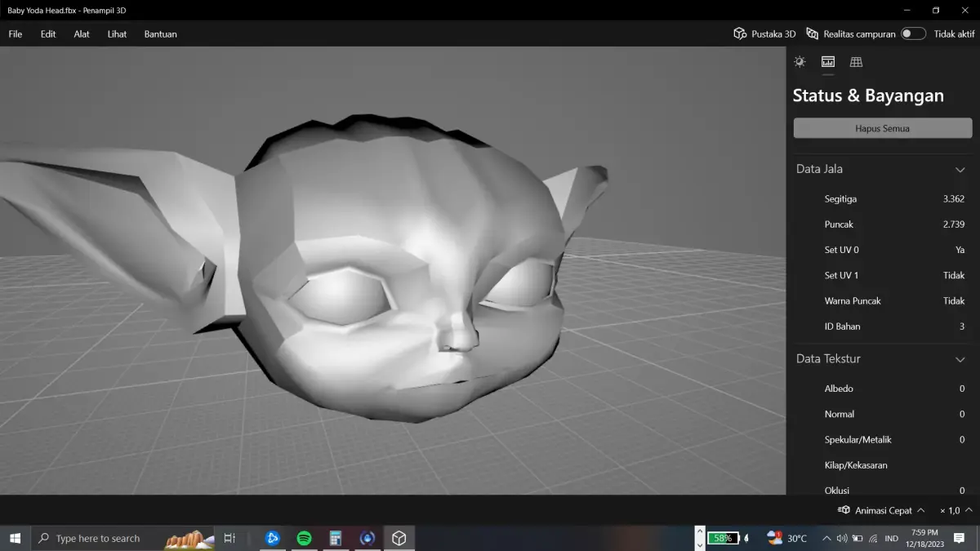The height and width of the screenshot is (551, 980).
Task: Click the battery tray icon
Action: [x=857, y=538]
